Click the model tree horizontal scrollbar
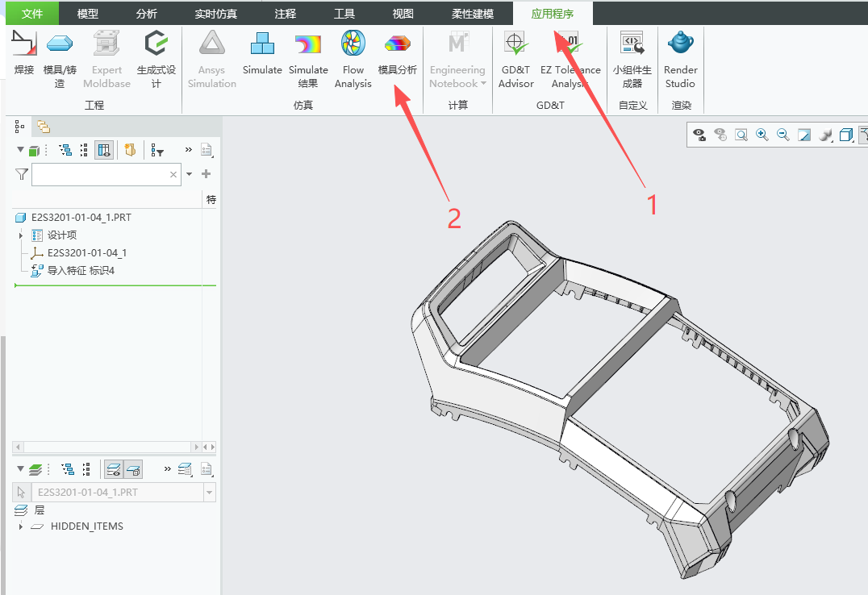Viewport: 868px width, 595px height. 106,447
